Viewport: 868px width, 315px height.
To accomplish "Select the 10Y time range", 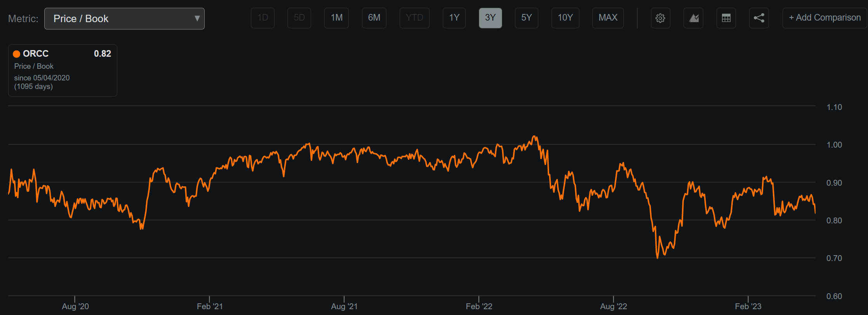I will pos(565,18).
